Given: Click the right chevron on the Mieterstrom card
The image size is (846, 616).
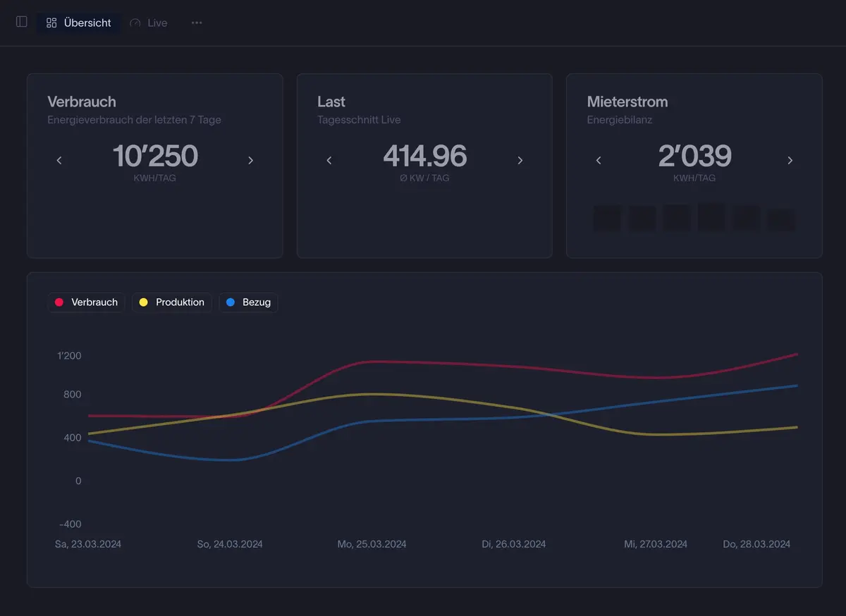Looking at the screenshot, I should tap(790, 160).
